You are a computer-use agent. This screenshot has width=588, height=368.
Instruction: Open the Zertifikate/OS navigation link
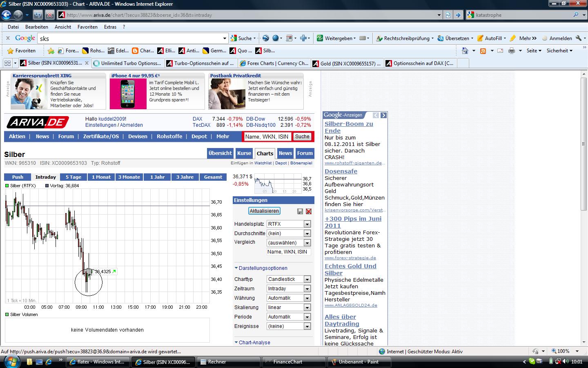tap(101, 137)
